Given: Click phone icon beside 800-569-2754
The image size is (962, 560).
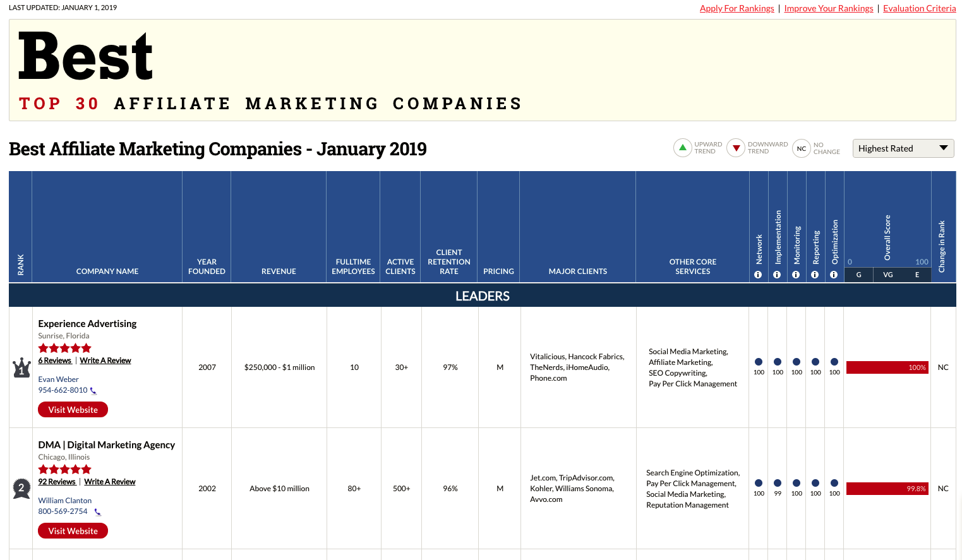Looking at the screenshot, I should (x=97, y=512).
